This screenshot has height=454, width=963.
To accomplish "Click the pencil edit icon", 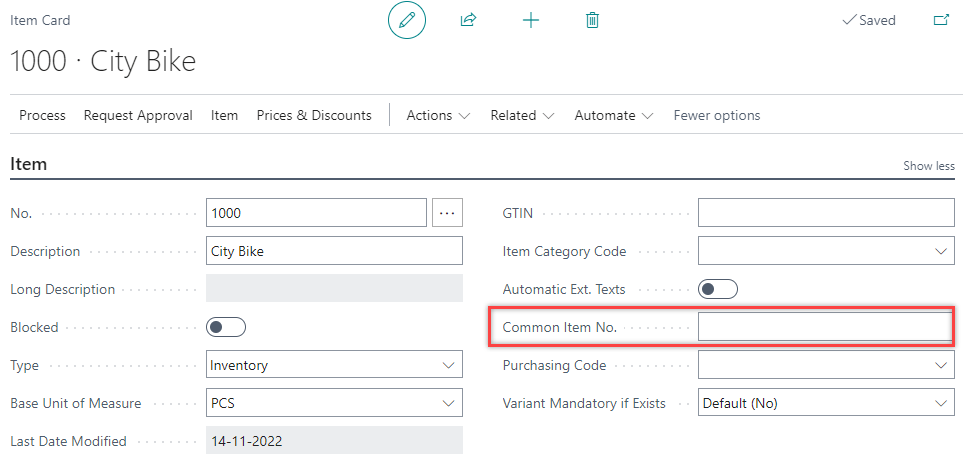I will (x=407, y=20).
